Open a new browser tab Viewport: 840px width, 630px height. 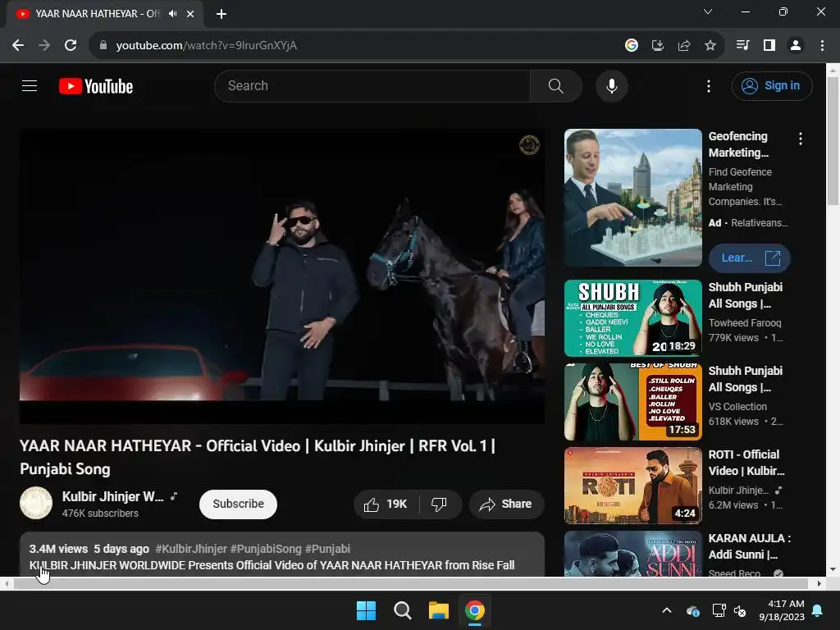221,14
